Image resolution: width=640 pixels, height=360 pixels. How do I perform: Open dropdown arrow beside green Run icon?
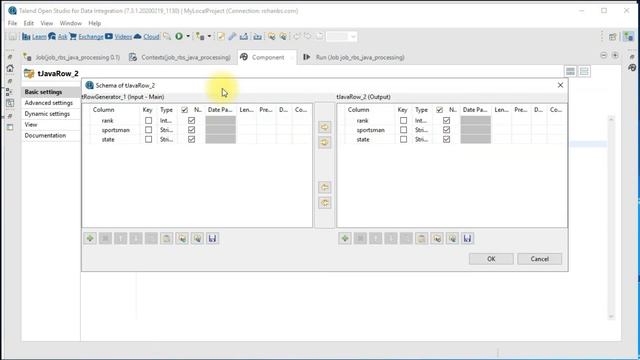tap(188, 36)
